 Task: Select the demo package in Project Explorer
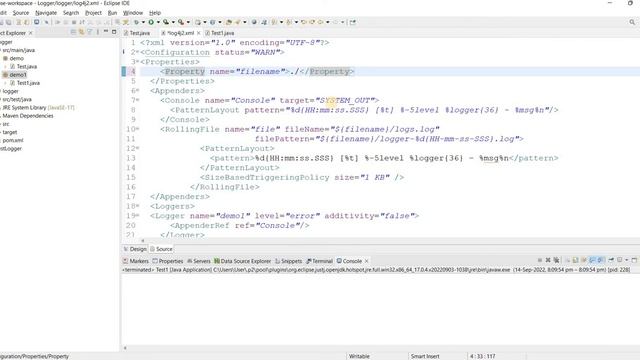pos(17,58)
